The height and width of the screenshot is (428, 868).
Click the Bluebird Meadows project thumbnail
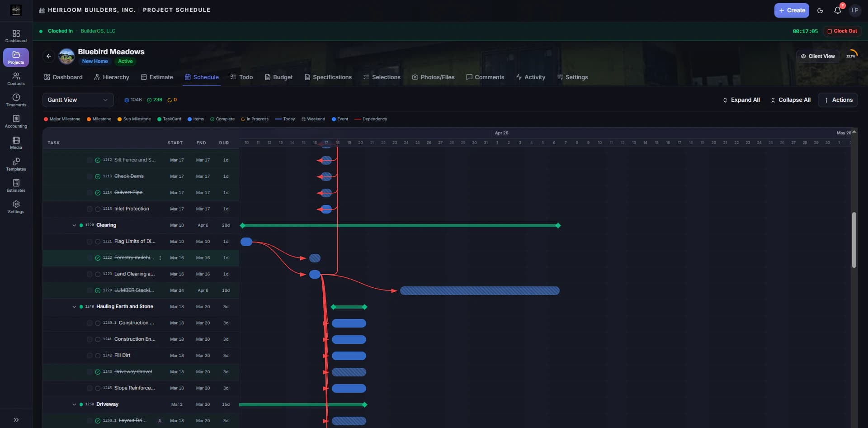pos(67,56)
